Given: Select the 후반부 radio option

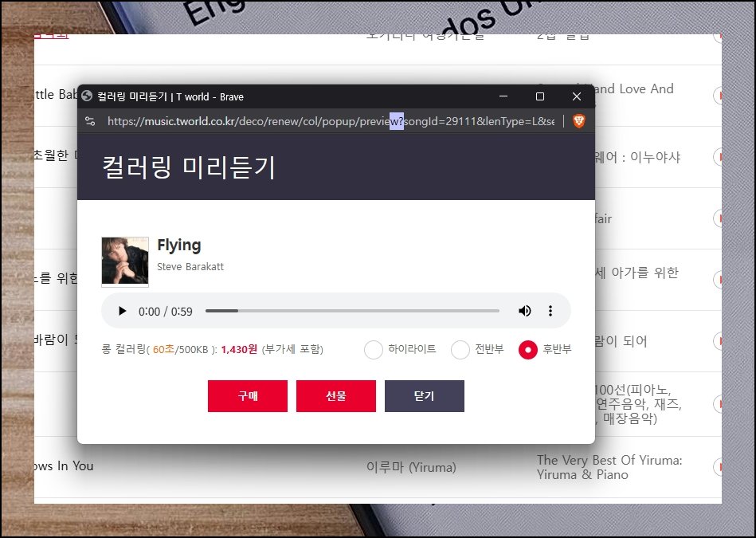Looking at the screenshot, I should click(528, 350).
